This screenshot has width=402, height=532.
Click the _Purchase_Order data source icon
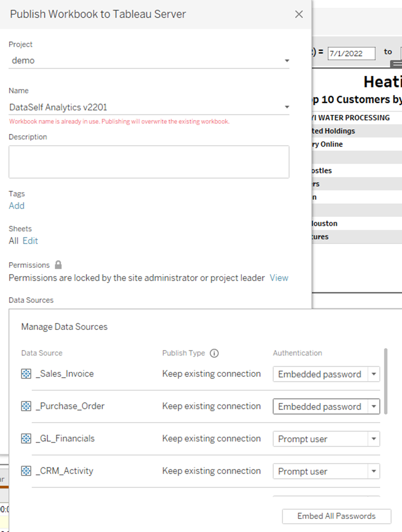tap(25, 406)
